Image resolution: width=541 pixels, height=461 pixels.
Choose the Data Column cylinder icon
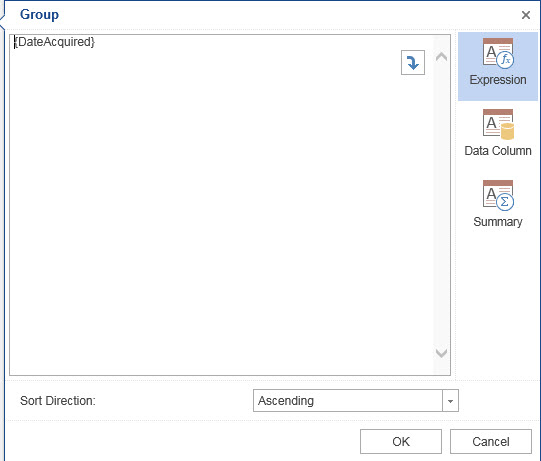coord(498,124)
